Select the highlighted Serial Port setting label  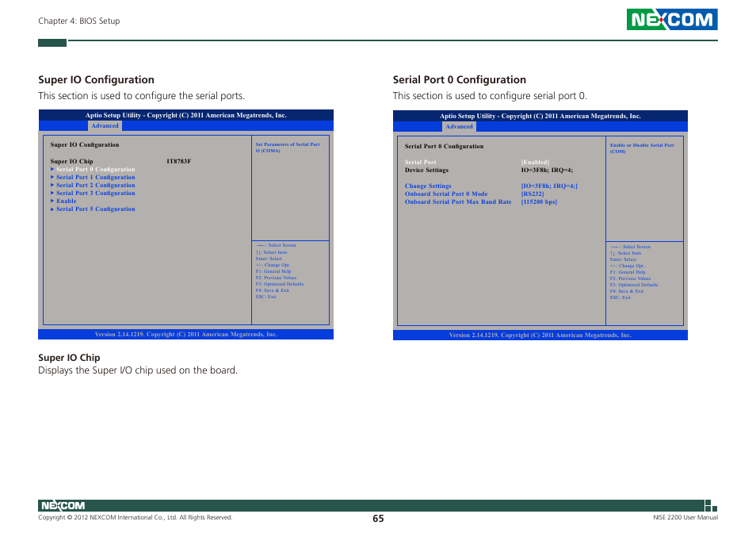421,162
